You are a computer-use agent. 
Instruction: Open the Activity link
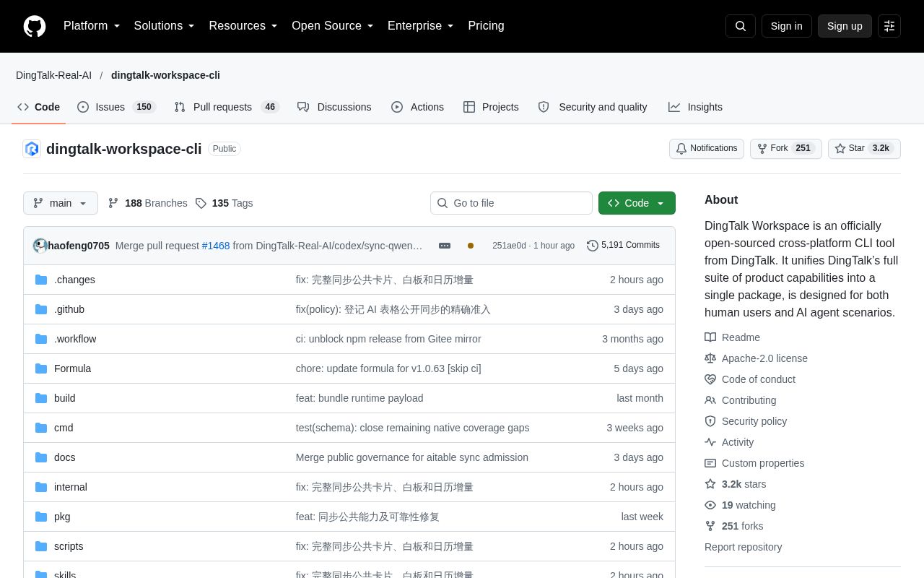pyautogui.click(x=729, y=442)
